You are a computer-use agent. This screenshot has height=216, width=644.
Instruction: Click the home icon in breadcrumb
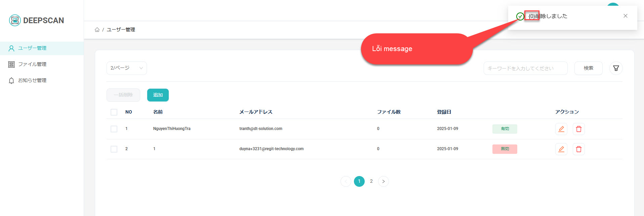tap(97, 30)
